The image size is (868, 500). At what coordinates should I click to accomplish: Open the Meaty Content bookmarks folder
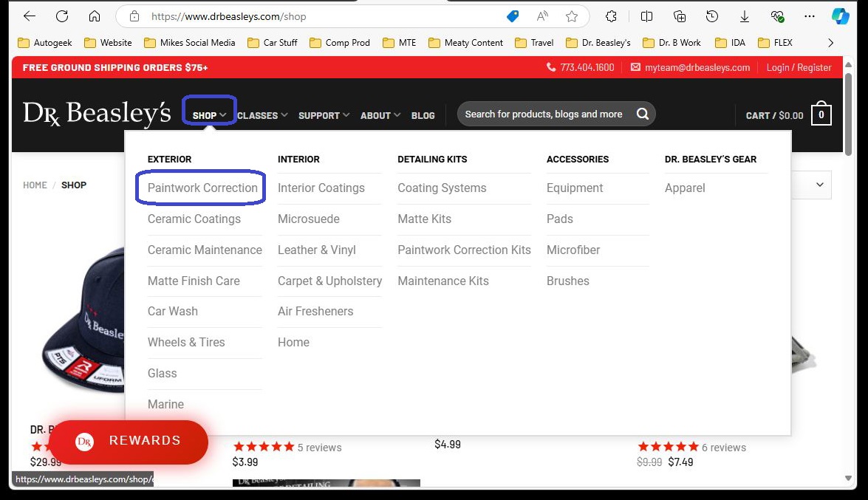coord(466,43)
